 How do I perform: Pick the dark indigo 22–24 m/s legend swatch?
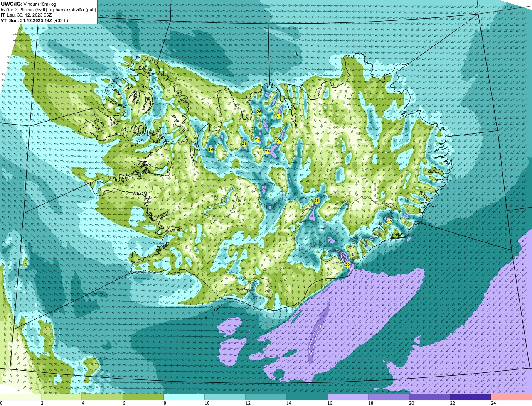click(x=470, y=397)
